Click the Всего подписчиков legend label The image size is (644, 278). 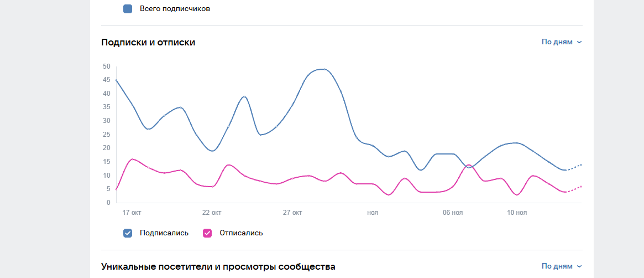[175, 9]
